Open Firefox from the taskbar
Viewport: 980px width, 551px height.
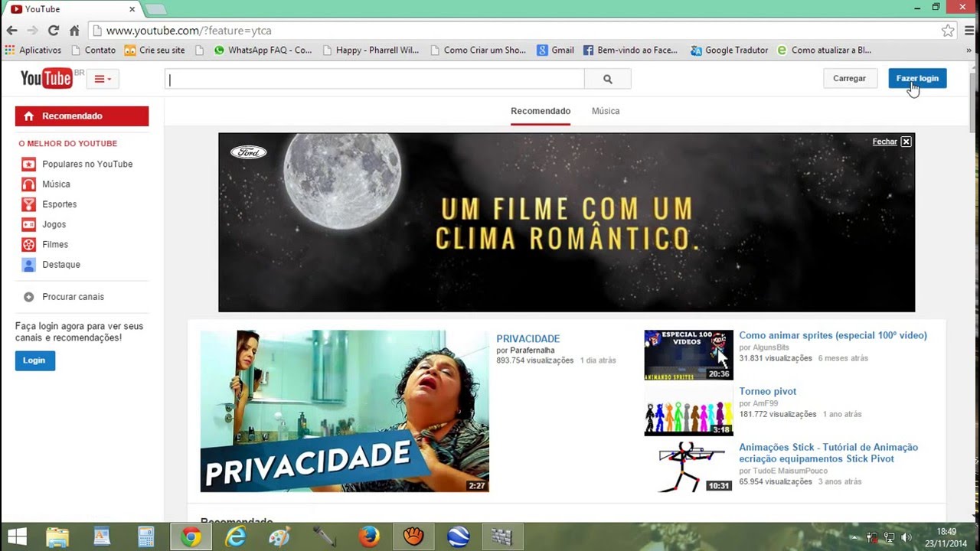pyautogui.click(x=369, y=537)
